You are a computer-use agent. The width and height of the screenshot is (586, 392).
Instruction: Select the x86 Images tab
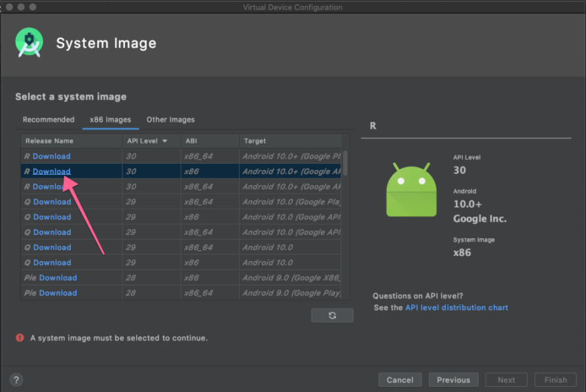pyautogui.click(x=110, y=120)
